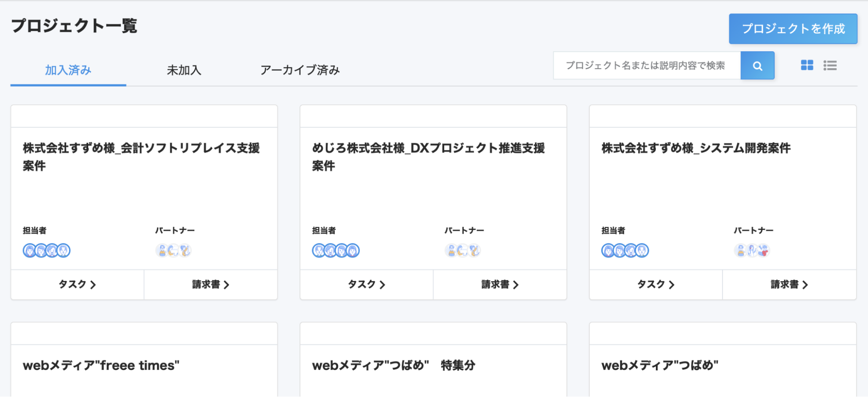
Task: Click the search magnifier icon button
Action: 757,66
